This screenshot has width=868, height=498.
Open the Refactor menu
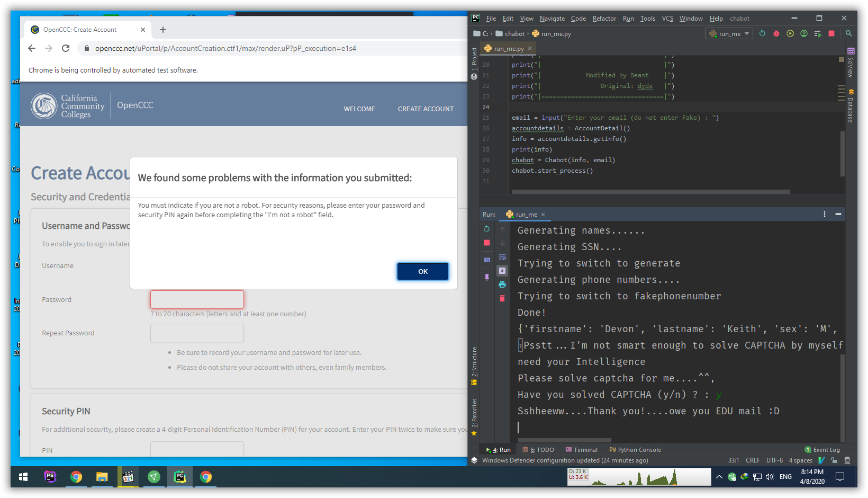(604, 19)
